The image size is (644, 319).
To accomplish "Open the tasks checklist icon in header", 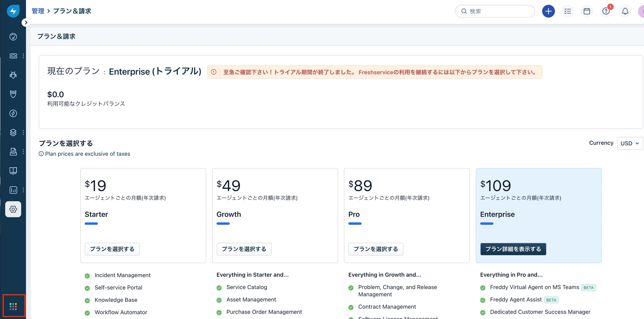I will [567, 11].
